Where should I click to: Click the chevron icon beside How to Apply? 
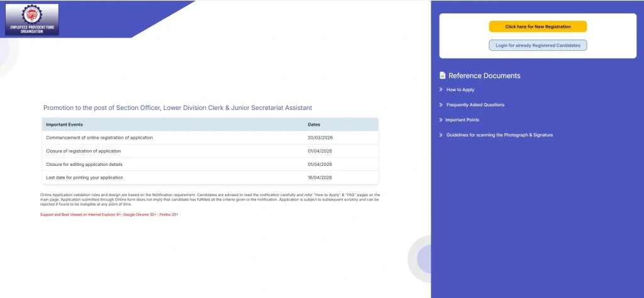pyautogui.click(x=441, y=90)
